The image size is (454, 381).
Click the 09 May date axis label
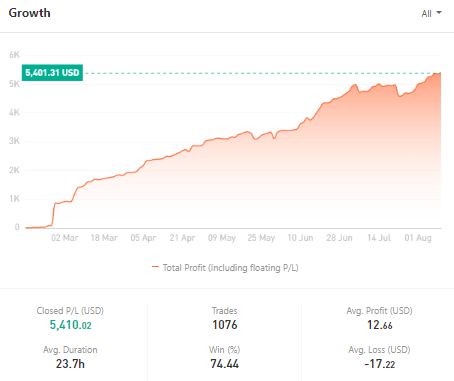click(x=222, y=238)
